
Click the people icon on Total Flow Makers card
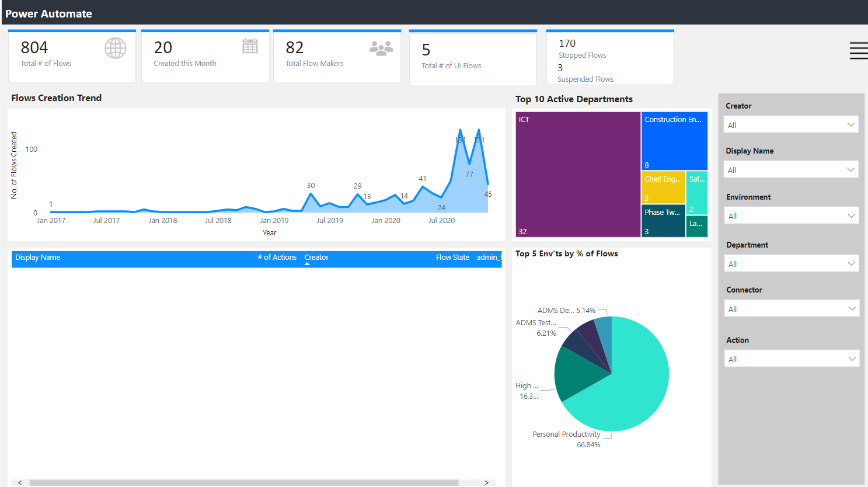click(381, 47)
